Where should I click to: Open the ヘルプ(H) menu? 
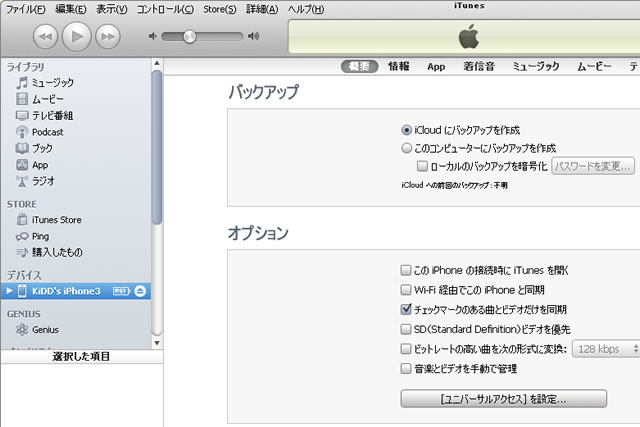306,9
